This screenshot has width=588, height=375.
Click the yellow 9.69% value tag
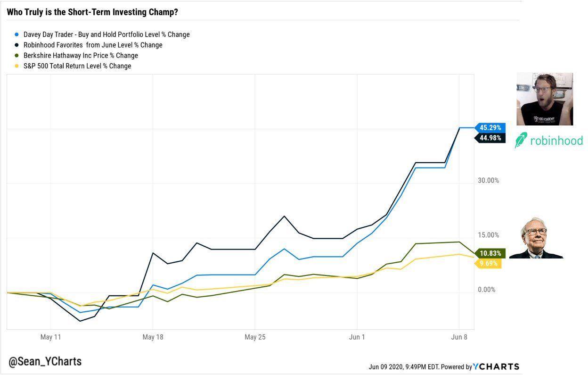point(489,264)
